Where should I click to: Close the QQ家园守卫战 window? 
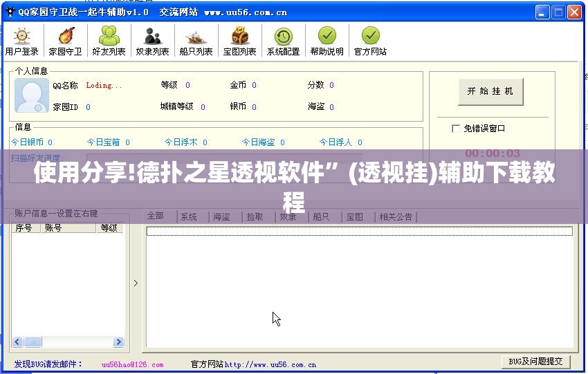(574, 12)
